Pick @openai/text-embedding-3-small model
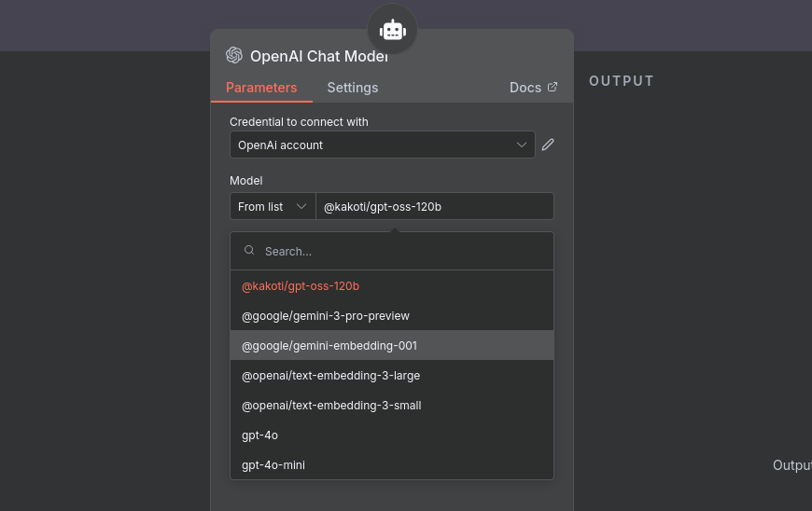The width and height of the screenshot is (812, 511). (330, 405)
